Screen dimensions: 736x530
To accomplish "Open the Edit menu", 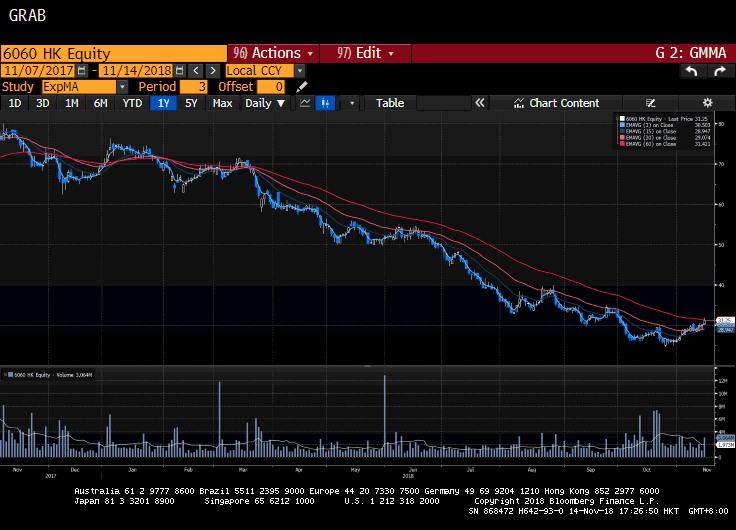I will 365,53.
